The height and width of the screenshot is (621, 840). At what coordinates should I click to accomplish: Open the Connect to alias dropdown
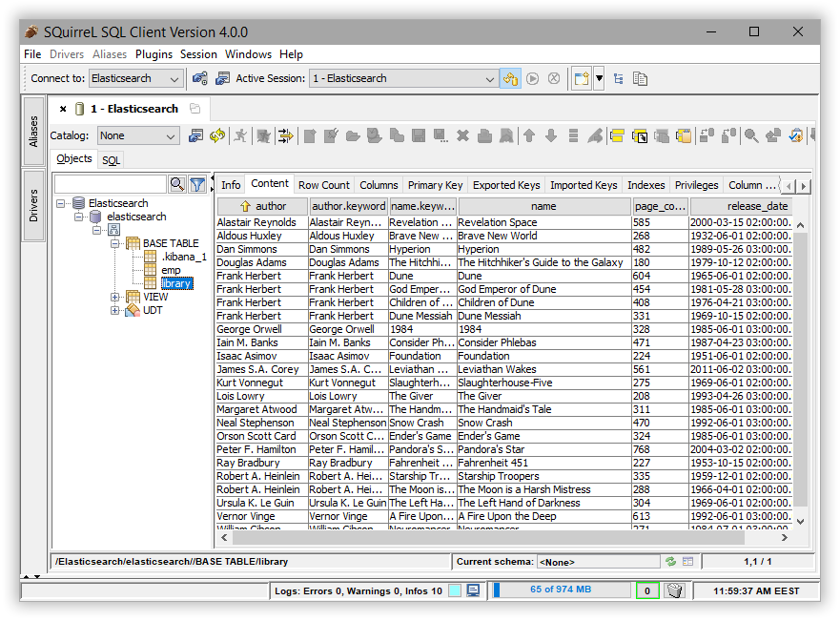coord(174,79)
